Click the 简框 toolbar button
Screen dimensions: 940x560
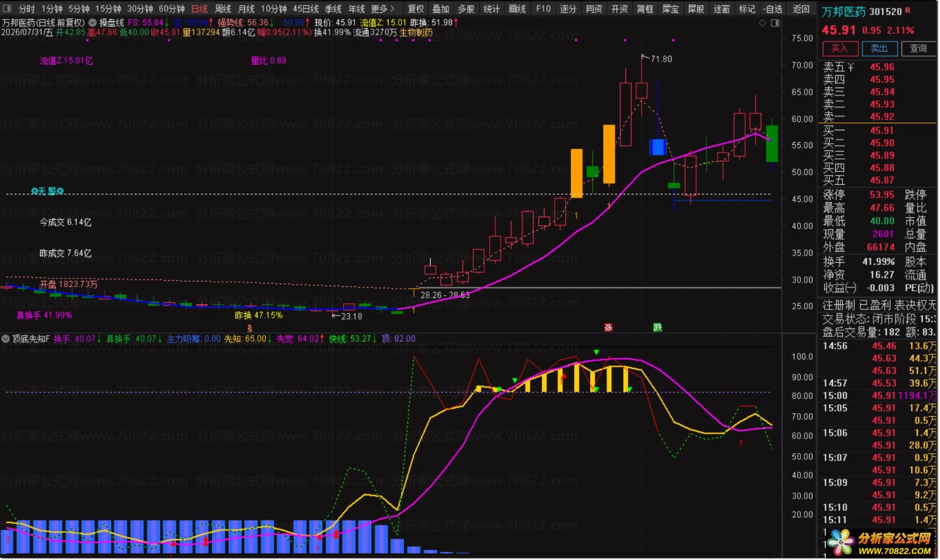pyautogui.click(x=645, y=9)
